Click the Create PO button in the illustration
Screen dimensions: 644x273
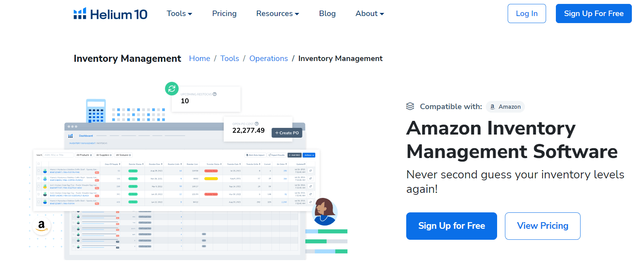(287, 133)
